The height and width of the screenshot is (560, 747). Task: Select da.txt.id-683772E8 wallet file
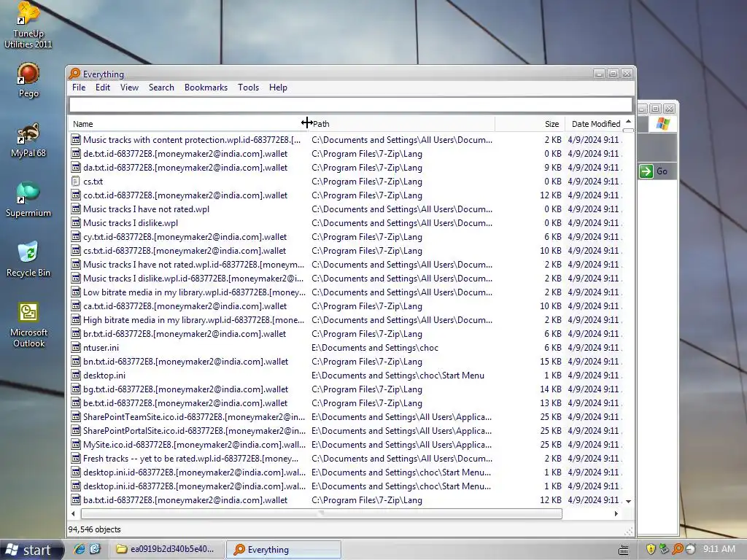[185, 168]
